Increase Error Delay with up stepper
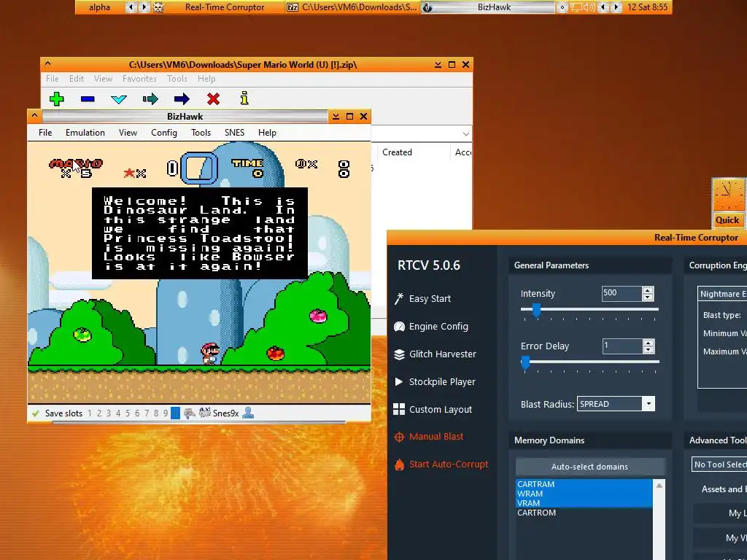Viewport: 747px width, 560px height. pos(648,343)
